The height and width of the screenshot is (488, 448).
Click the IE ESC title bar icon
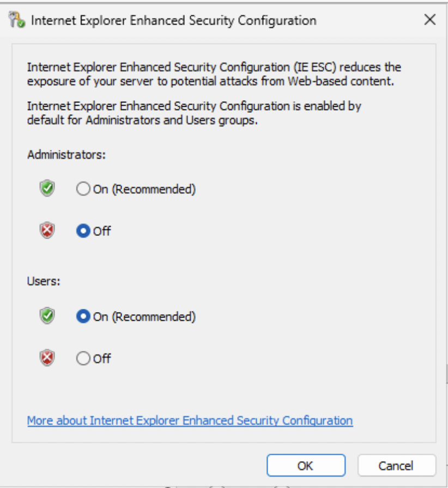(x=16, y=21)
